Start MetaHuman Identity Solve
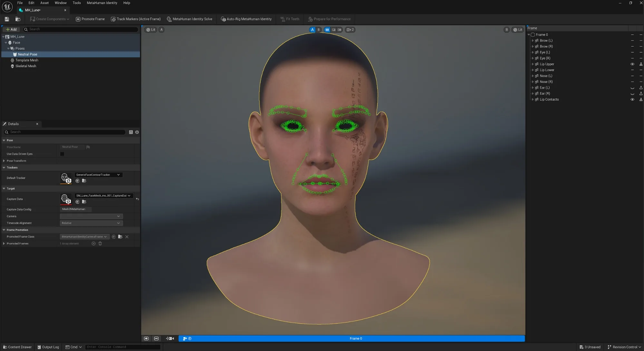The image size is (644, 351). pos(190,19)
